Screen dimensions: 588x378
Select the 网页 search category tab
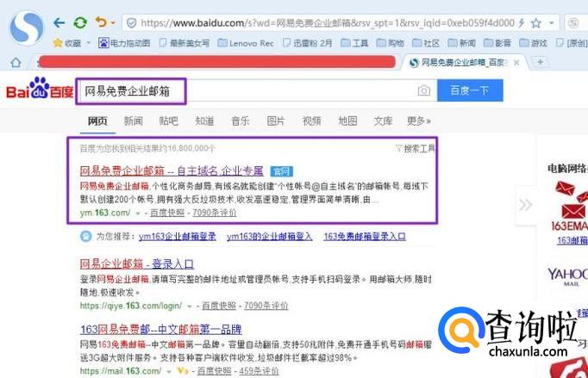tap(97, 121)
